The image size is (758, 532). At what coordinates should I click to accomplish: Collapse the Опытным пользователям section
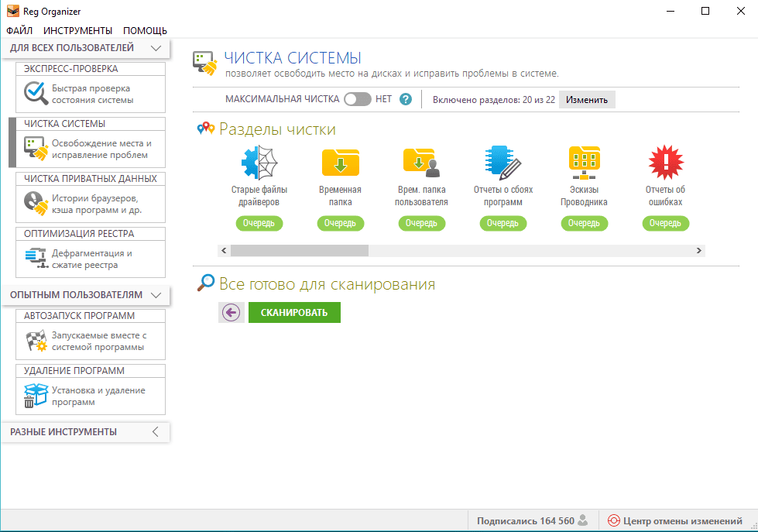[x=156, y=295]
